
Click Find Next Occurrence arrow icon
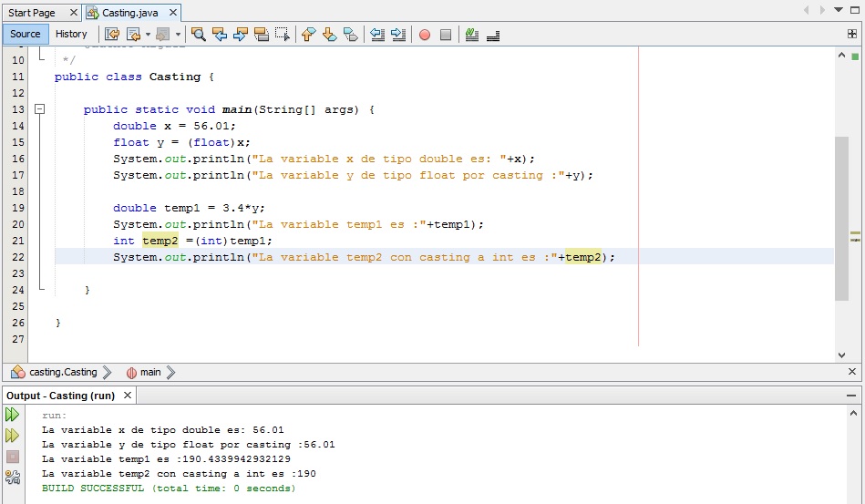pyautogui.click(x=240, y=35)
